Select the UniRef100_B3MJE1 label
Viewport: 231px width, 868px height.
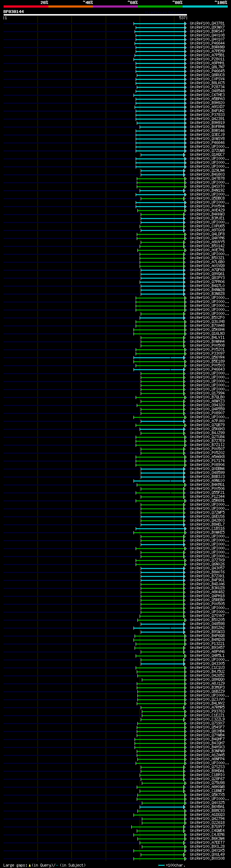click(207, 218)
